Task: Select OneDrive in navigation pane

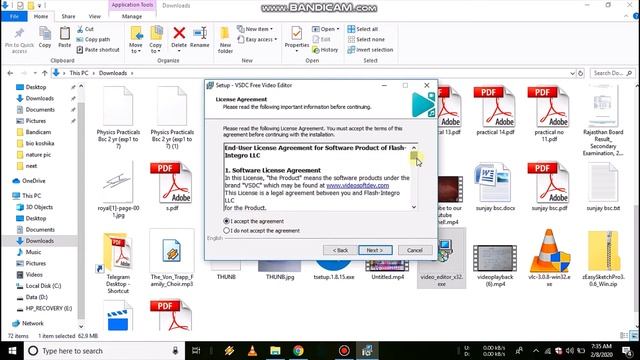Action: coord(33,181)
